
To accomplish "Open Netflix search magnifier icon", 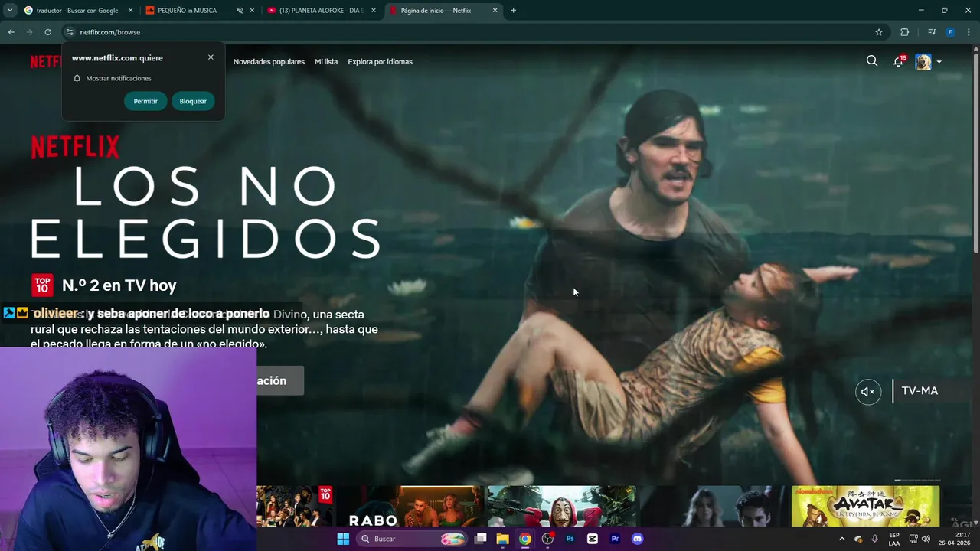I will 872,61.
